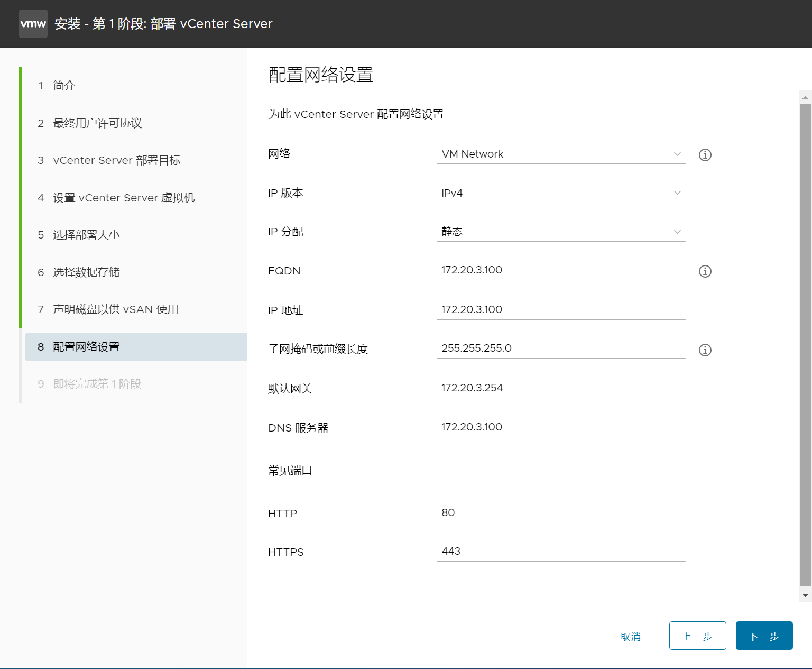The width and height of the screenshot is (812, 669).
Task: Click the subnet mask 255.255.255.0 field
Action: (561, 349)
